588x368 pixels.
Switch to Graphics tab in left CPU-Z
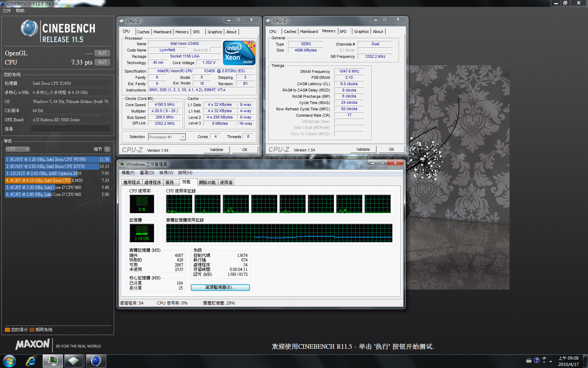tap(215, 32)
